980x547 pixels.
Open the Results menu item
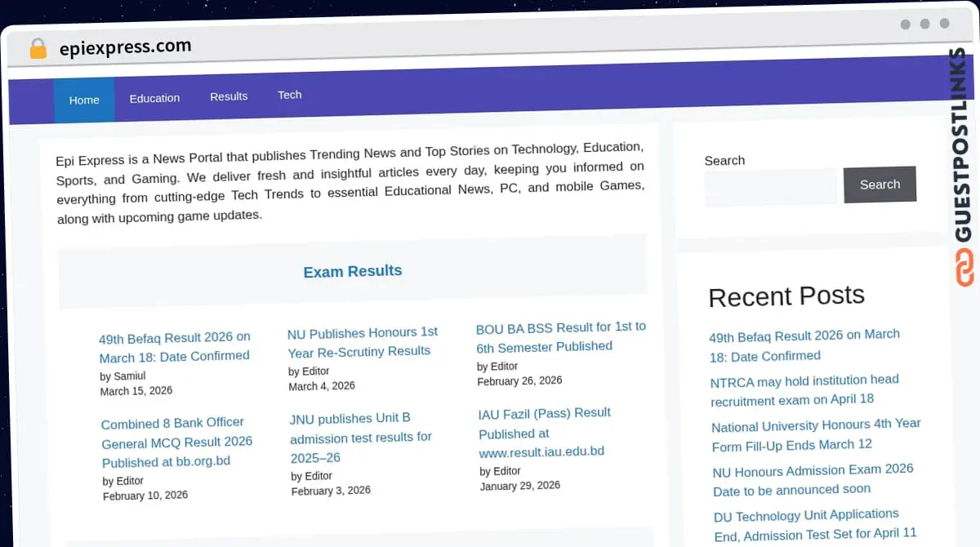[x=229, y=96]
